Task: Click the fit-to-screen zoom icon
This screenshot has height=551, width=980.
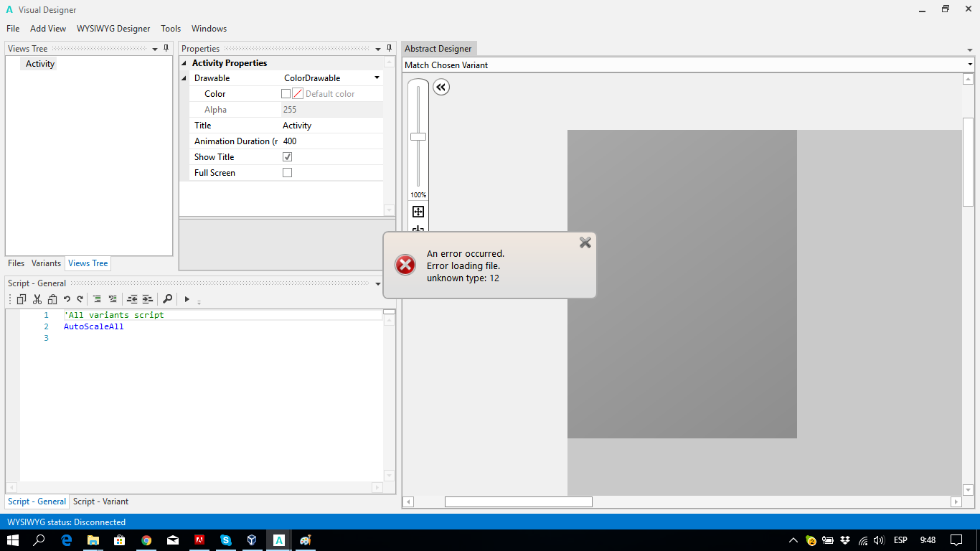Action: (418, 212)
